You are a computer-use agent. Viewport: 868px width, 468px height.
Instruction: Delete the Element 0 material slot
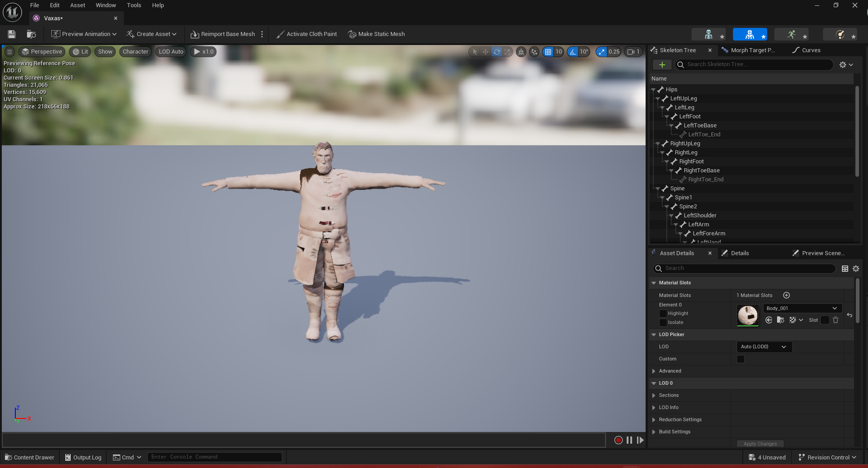click(836, 320)
